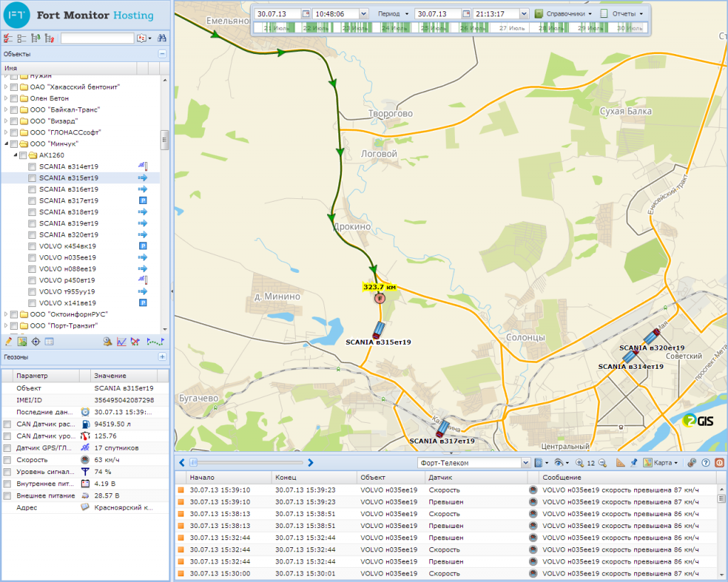Expand ОАО "Хакасский бентонит" node
This screenshot has height=582, width=728.
6,87
